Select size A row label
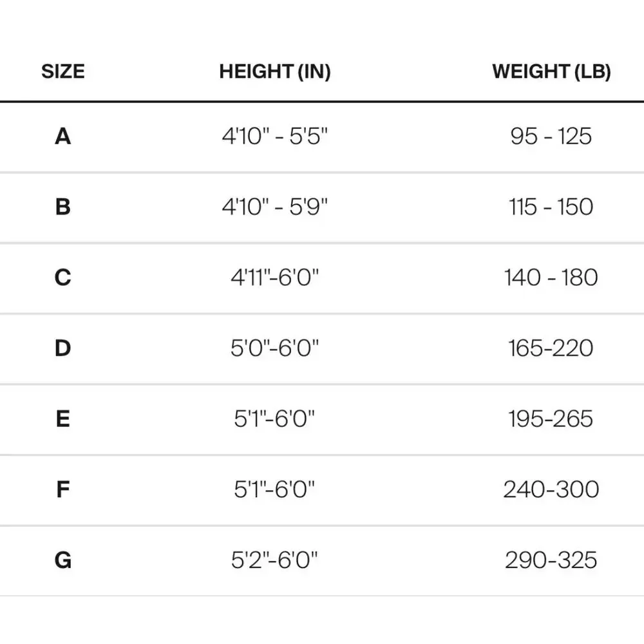The height and width of the screenshot is (644, 644). [63, 136]
